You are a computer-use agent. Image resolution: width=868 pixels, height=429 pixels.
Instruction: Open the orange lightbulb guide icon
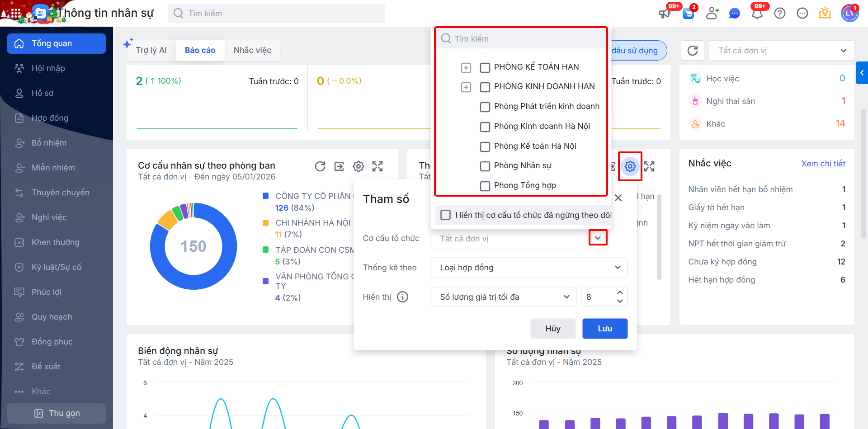pos(825,13)
